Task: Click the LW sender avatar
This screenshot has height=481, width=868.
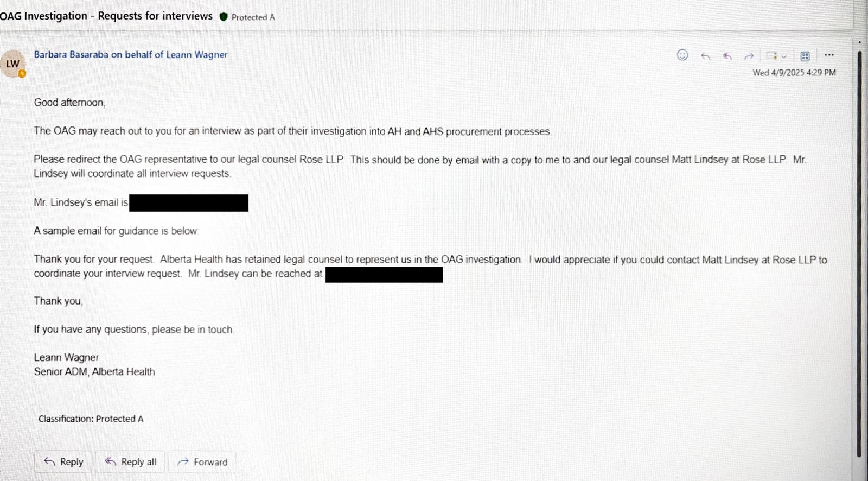Action: coord(12,64)
